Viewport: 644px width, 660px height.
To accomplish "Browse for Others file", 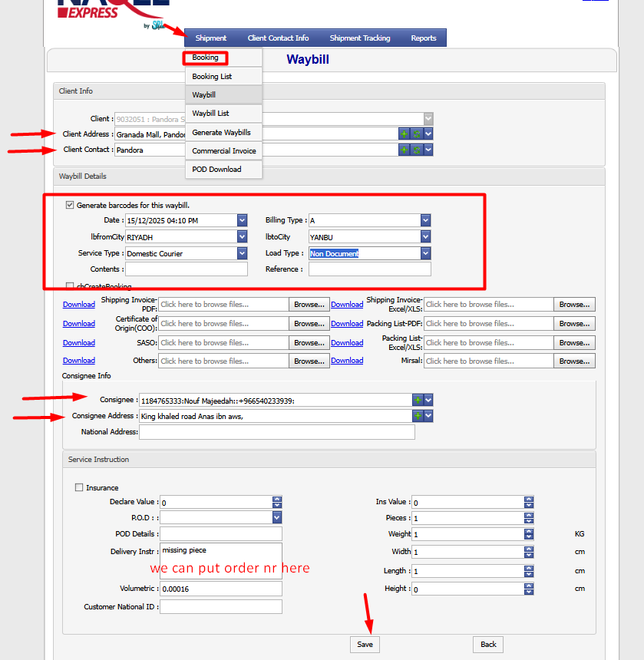I will [x=309, y=361].
